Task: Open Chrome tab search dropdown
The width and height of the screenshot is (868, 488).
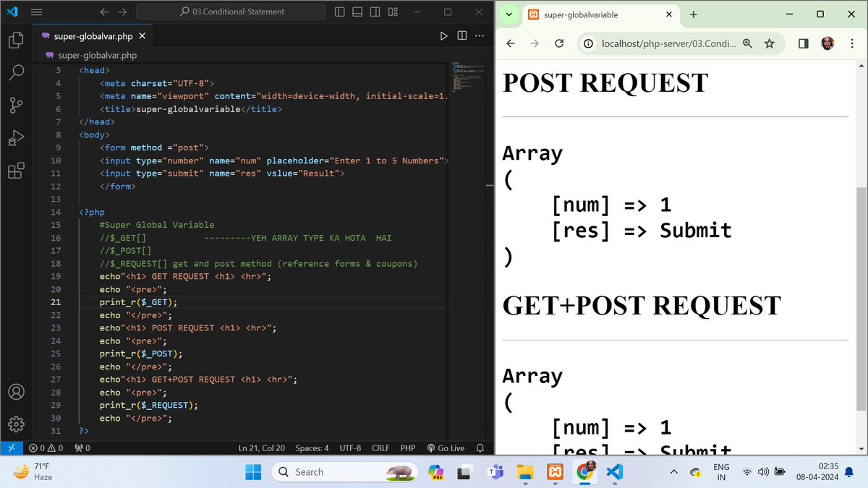Action: pyautogui.click(x=509, y=14)
